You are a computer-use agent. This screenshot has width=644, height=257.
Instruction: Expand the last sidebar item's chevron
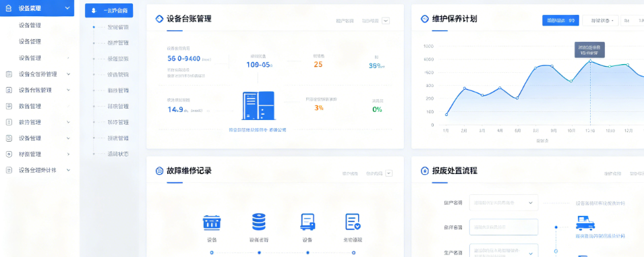(x=68, y=170)
